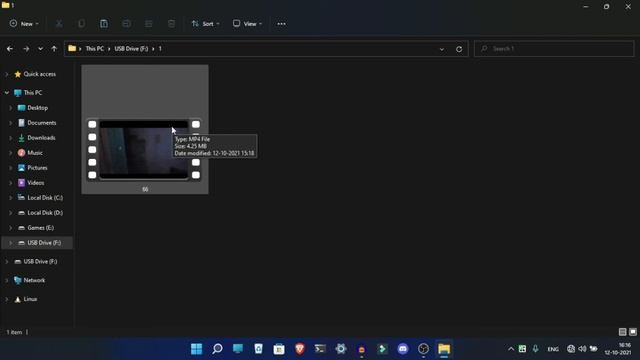Image resolution: width=640 pixels, height=360 pixels.
Task: Open Linux in navigation pane
Action: [x=30, y=299]
